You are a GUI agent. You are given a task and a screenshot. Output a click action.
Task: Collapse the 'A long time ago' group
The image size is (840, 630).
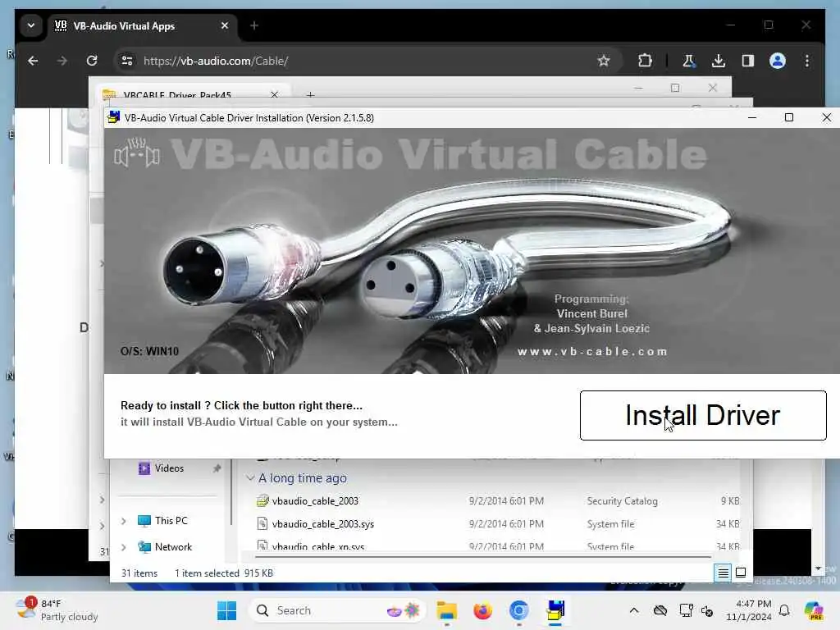click(x=250, y=478)
